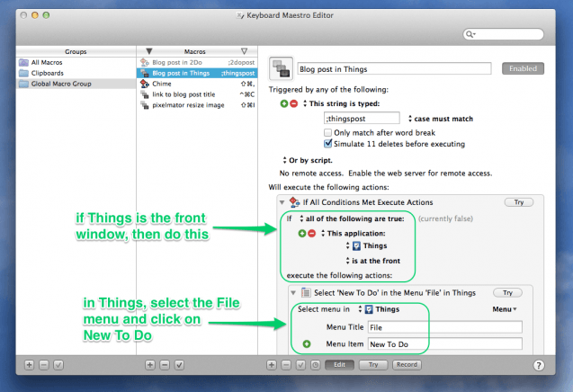Click the menu action icon beside Select 'New To Do'
573x392 pixels.
[x=306, y=292]
